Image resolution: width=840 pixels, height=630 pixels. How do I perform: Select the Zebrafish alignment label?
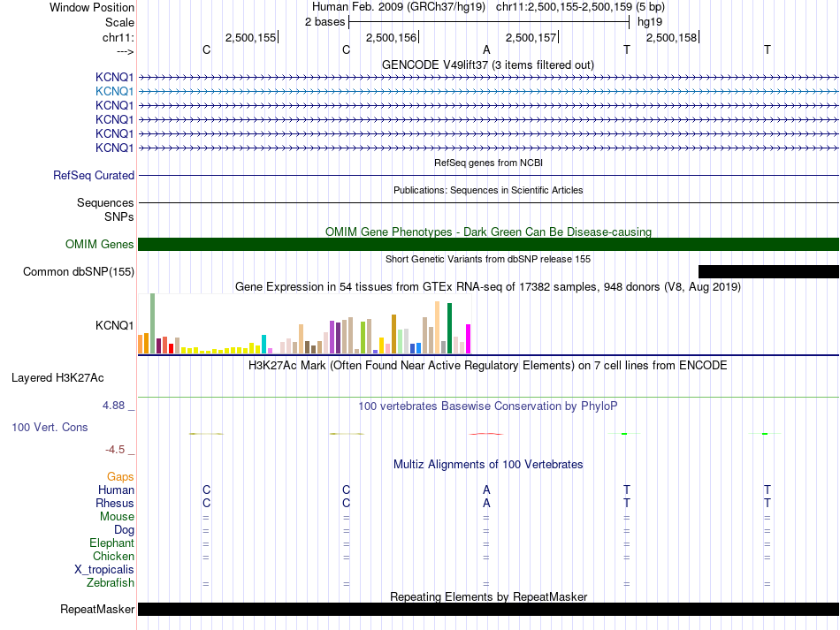pos(111,582)
